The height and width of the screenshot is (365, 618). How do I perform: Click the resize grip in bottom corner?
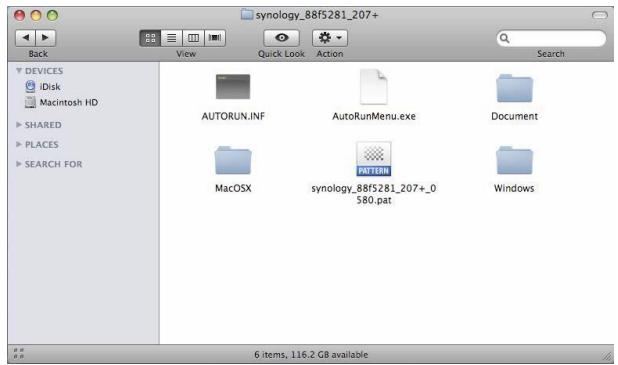pyautogui.click(x=607, y=356)
